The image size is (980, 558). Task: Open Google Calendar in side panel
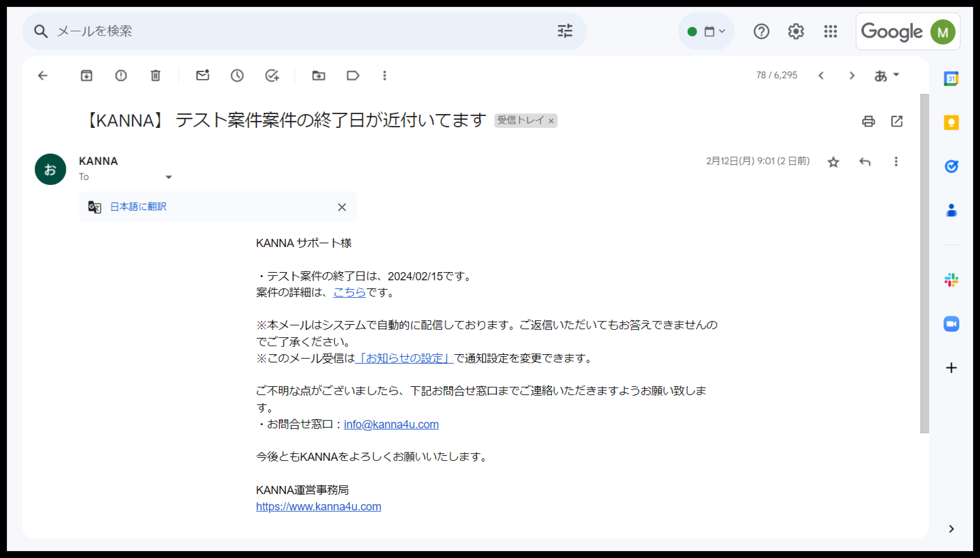(x=951, y=79)
